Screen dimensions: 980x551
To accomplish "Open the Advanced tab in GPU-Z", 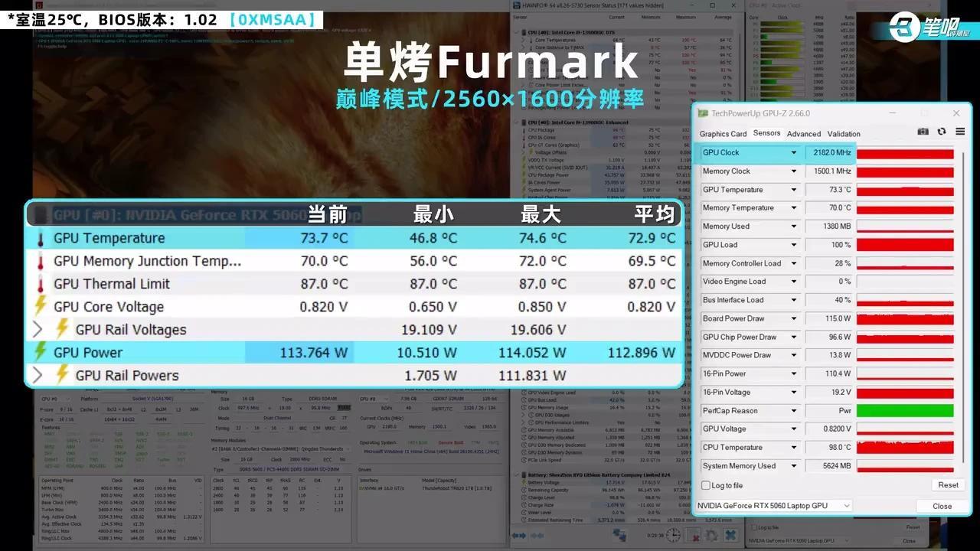I will 804,133.
